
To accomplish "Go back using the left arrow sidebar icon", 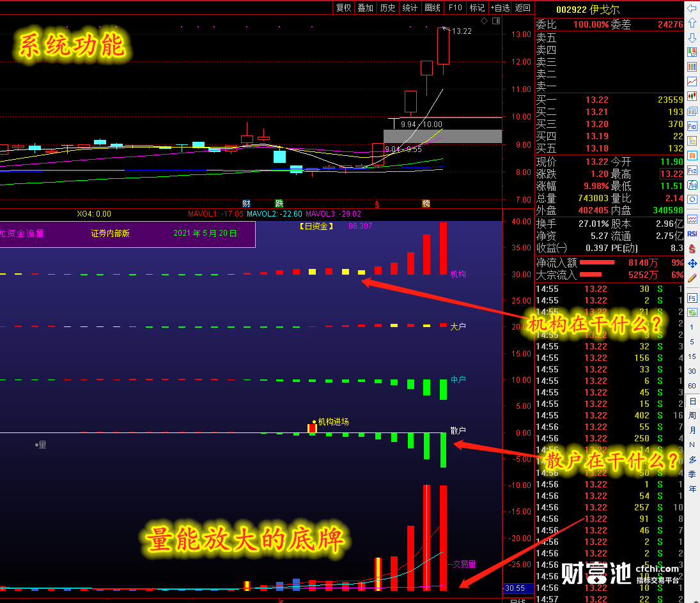I will click(x=692, y=8).
